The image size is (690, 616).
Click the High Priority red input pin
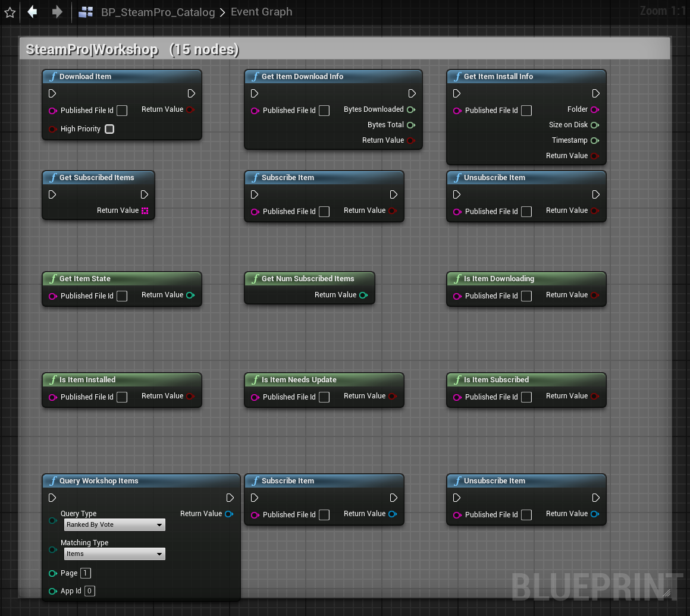[x=53, y=129]
